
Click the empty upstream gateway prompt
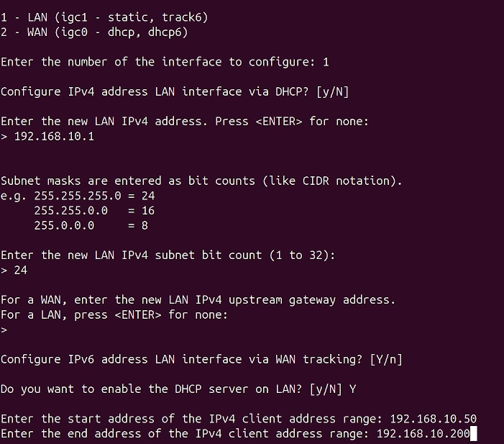4,330
